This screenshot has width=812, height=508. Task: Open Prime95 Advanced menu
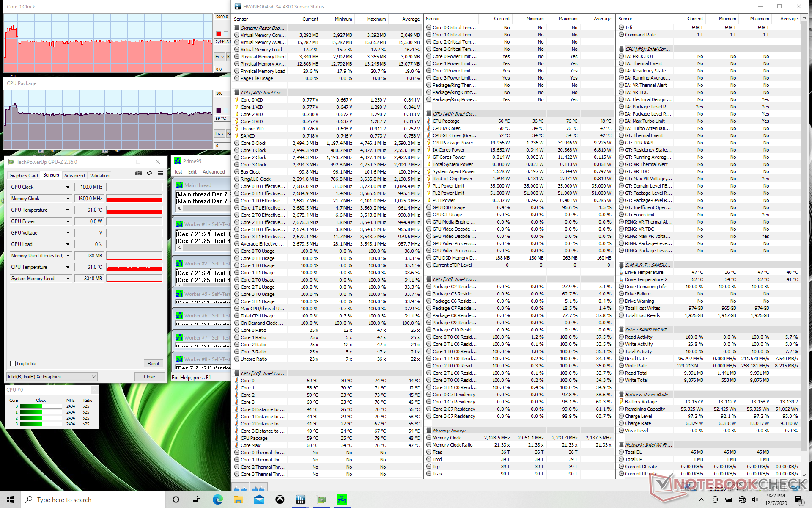214,172
